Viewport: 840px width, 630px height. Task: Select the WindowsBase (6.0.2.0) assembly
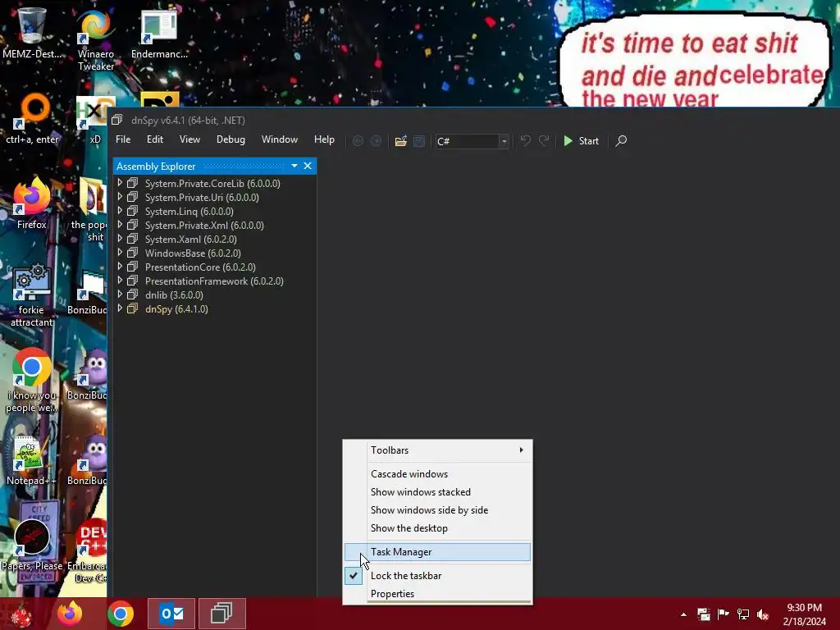[193, 253]
